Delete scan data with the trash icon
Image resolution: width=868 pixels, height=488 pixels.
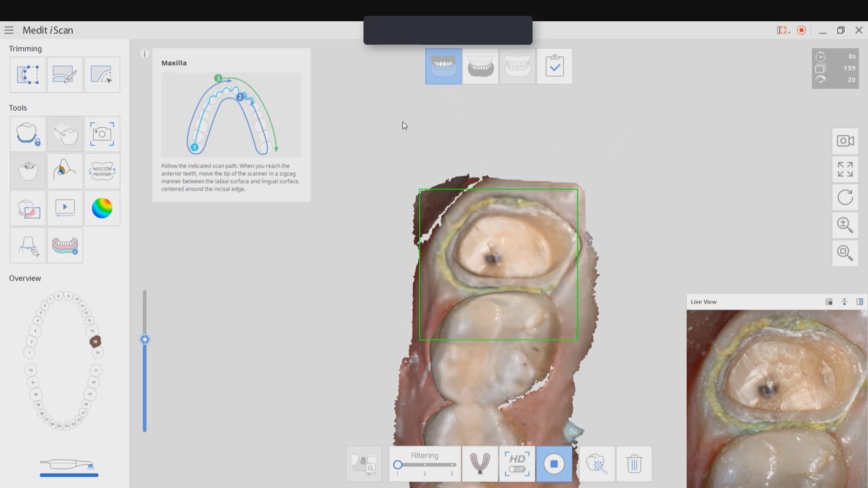coord(634,464)
